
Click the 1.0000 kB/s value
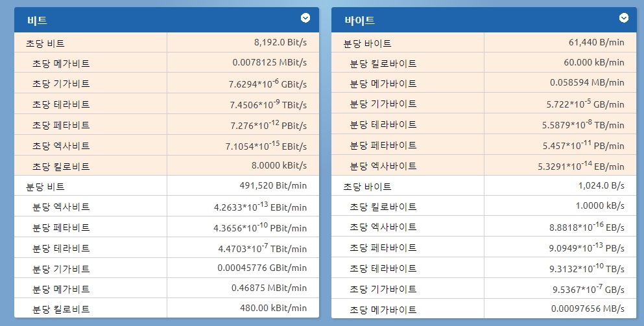pos(600,206)
